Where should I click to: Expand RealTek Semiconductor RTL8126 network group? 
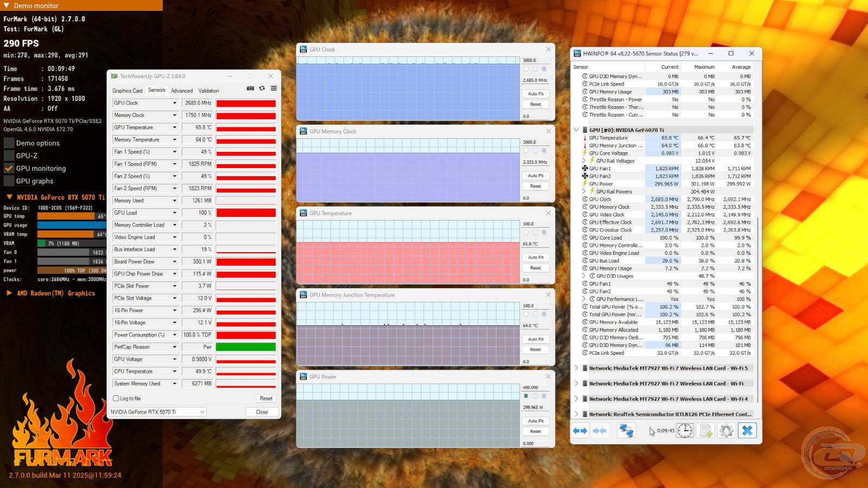[576, 414]
